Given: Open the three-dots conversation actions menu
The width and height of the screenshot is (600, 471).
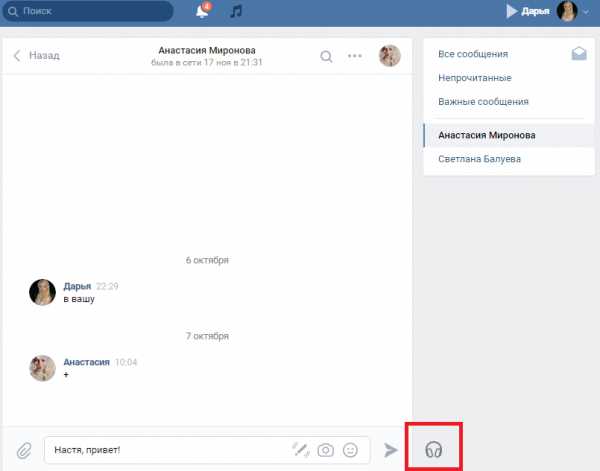Looking at the screenshot, I should 355,56.
